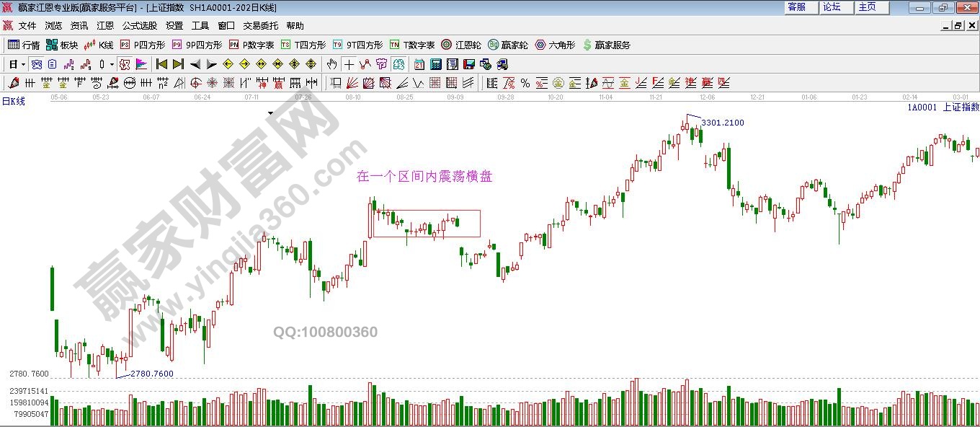Click the 客服 customer service button

coord(797,7)
